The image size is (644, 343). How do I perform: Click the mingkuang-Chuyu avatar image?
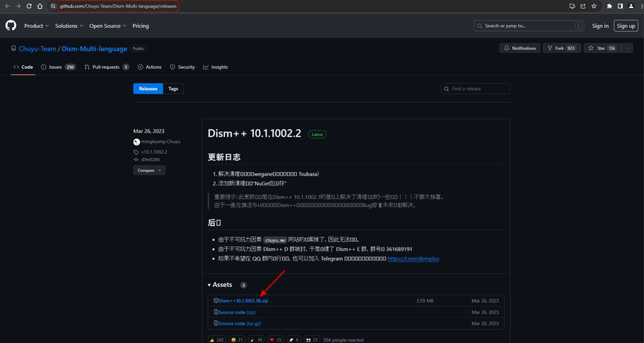coord(137,142)
